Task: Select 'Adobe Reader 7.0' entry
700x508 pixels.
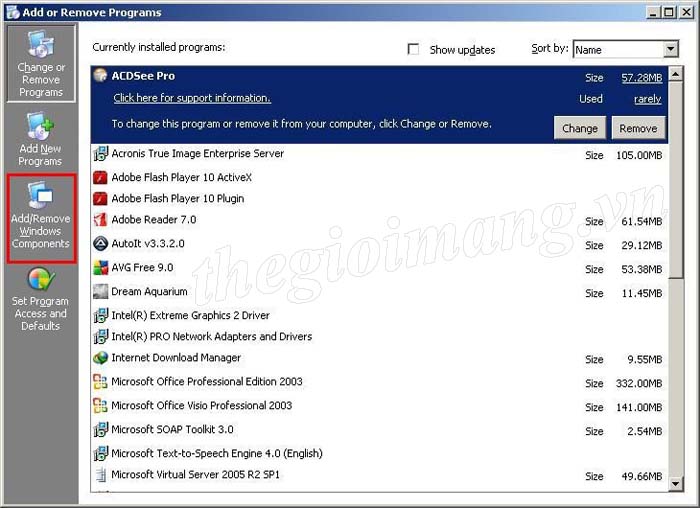Action: tap(154, 220)
